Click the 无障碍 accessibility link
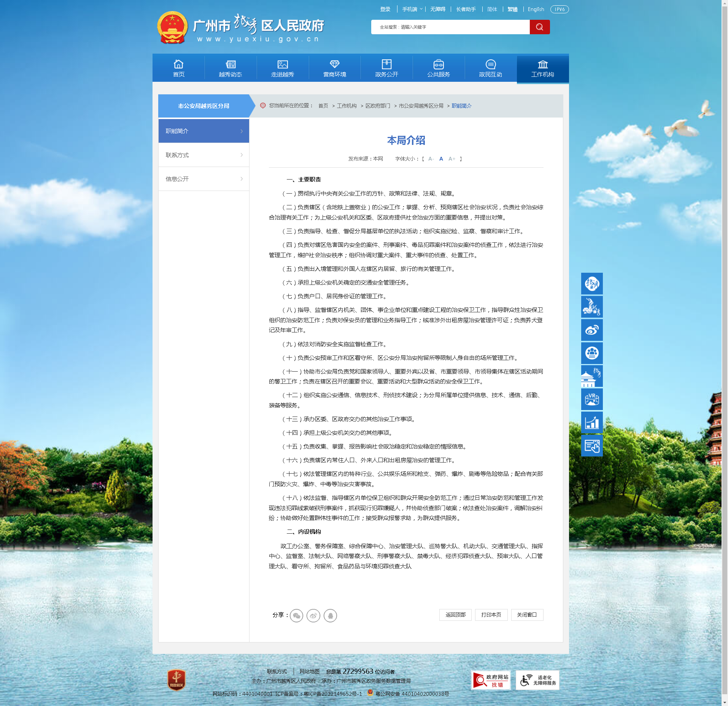 [438, 9]
